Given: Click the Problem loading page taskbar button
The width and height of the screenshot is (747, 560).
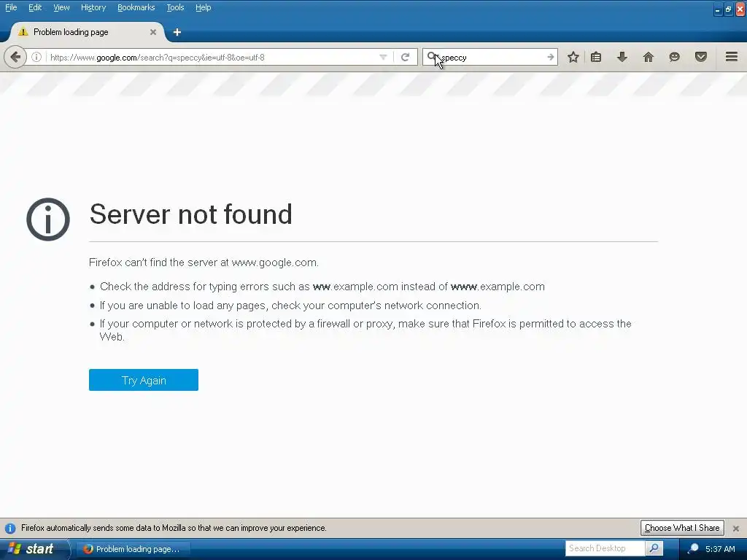Looking at the screenshot, I should point(133,549).
